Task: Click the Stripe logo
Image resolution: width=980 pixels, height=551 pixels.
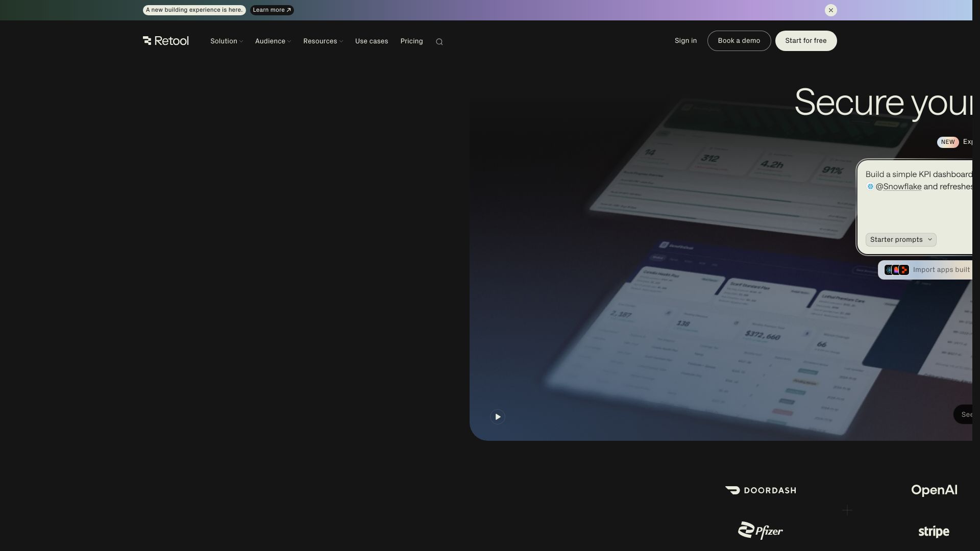Action: tap(934, 532)
